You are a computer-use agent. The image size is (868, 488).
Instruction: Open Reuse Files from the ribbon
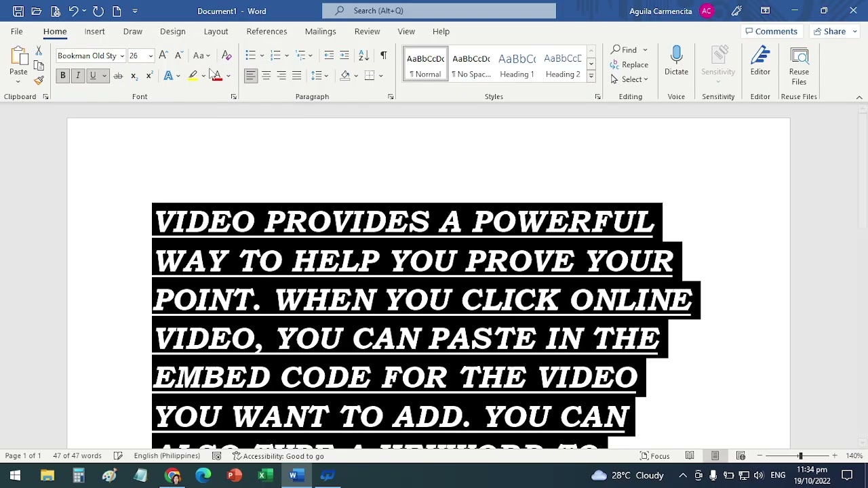click(x=799, y=66)
